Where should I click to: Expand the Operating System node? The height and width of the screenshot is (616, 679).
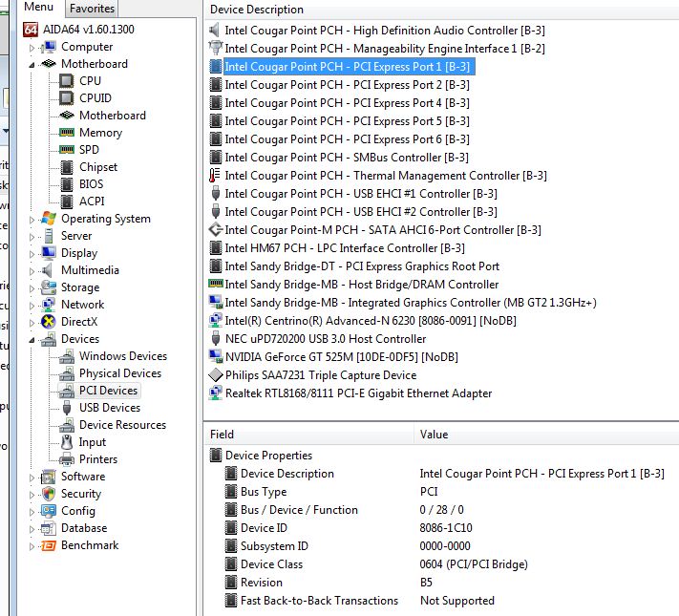[32, 220]
